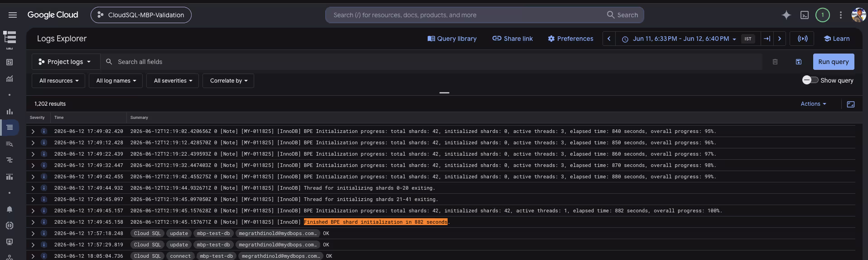This screenshot has height=260, width=868.
Task: Open the Learn panel
Action: [x=837, y=39]
